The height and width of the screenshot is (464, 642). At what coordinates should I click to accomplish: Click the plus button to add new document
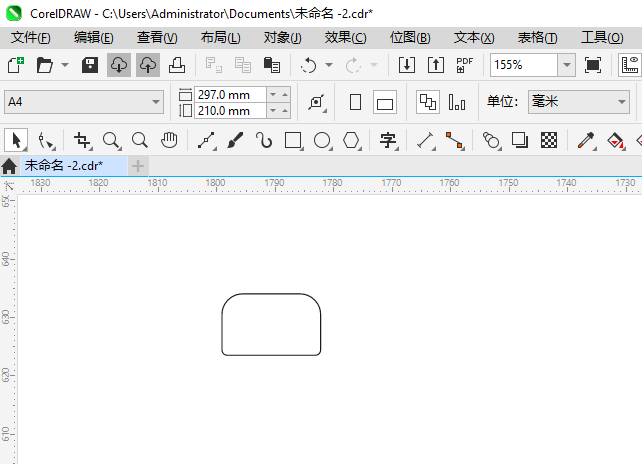[x=138, y=166]
